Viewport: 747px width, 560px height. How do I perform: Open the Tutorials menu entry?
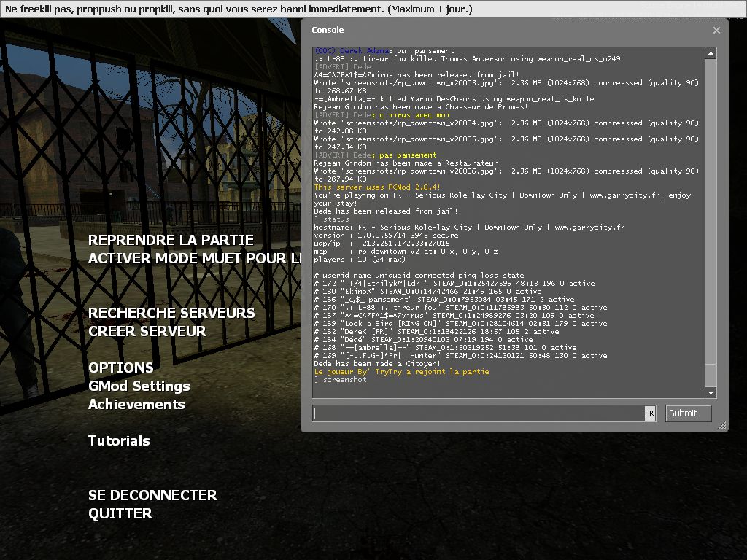point(119,440)
